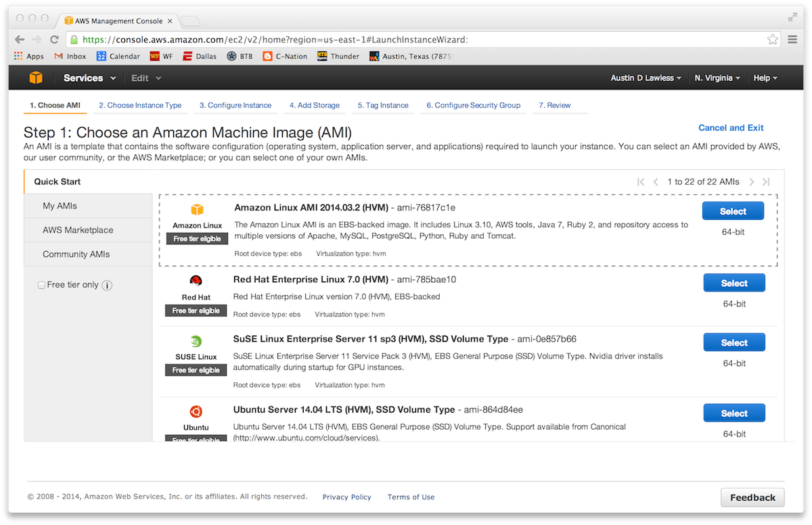Open the C-Nation bookmark
The image size is (812, 525).
[x=285, y=56]
